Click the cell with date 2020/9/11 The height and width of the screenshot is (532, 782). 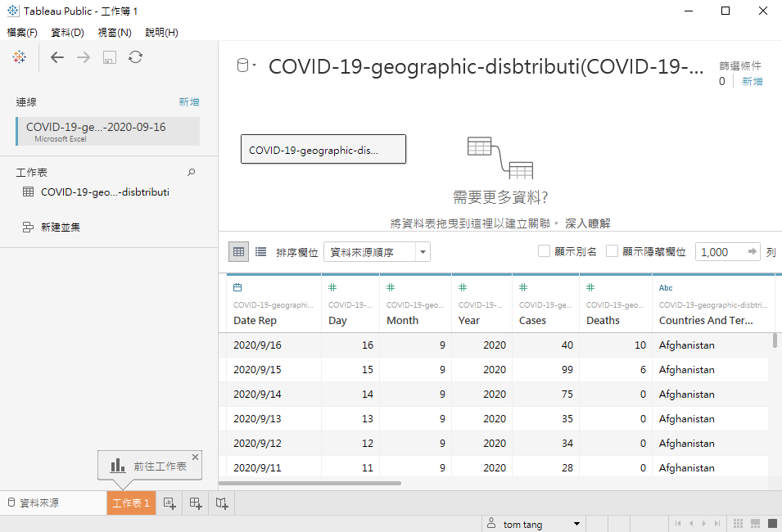[x=273, y=467]
